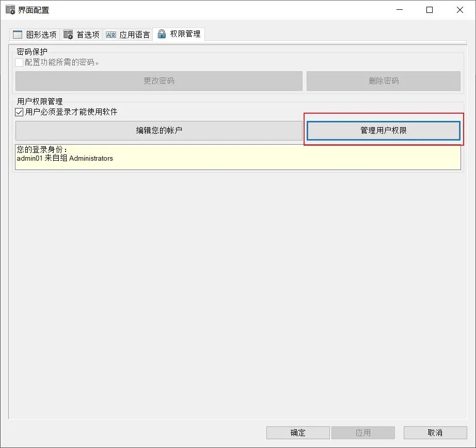This screenshot has height=448, width=476.
Task: Click the 应用 button
Action: (362, 432)
